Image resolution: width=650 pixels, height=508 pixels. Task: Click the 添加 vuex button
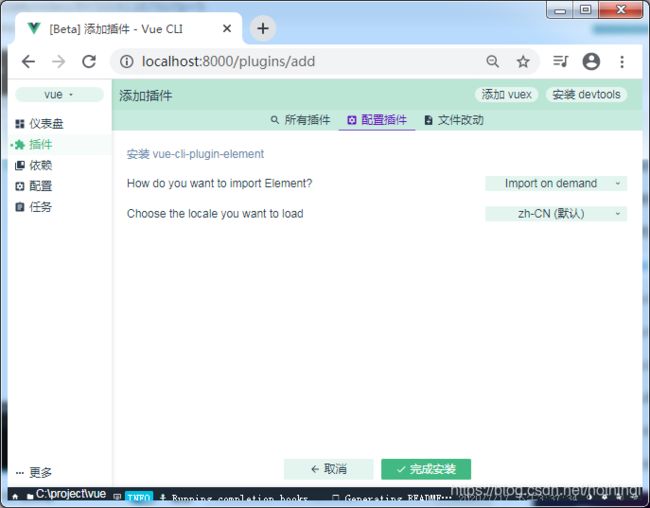coord(506,95)
